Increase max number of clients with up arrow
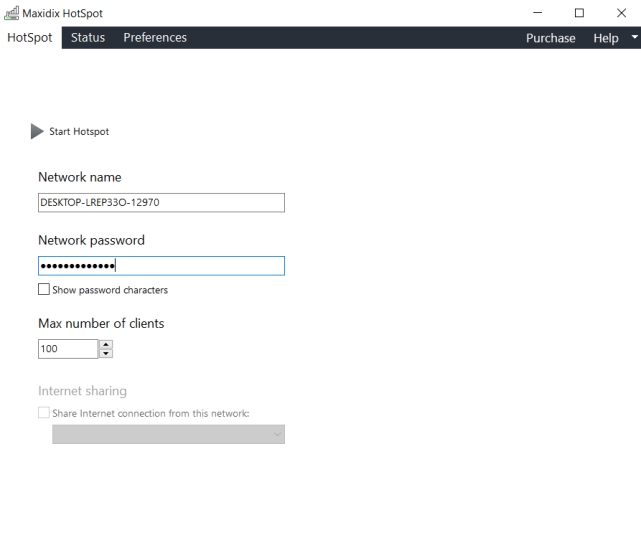The width and height of the screenshot is (641, 548). (x=107, y=344)
